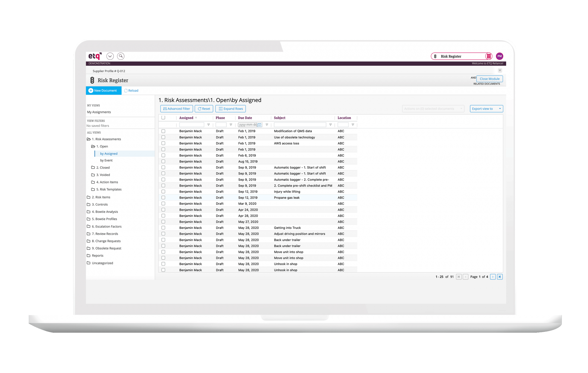Screen dimensions: 588x373
Task: Toggle checkbox on Propane gas leak row
Action: tap(165, 198)
